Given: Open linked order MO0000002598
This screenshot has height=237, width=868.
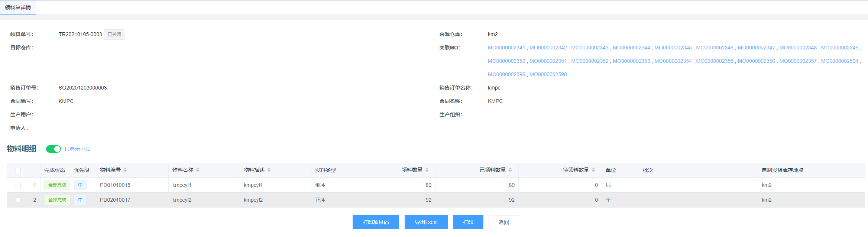Looking at the screenshot, I should pyautogui.click(x=548, y=75).
